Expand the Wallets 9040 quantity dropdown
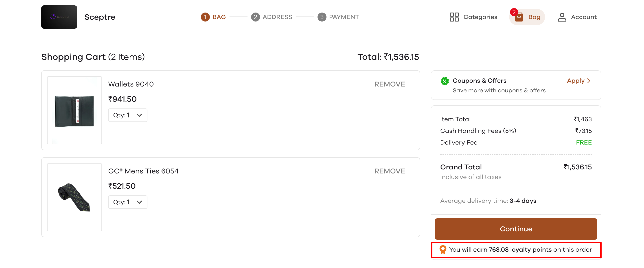Viewport: 644px width, 268px height. pyautogui.click(x=127, y=115)
